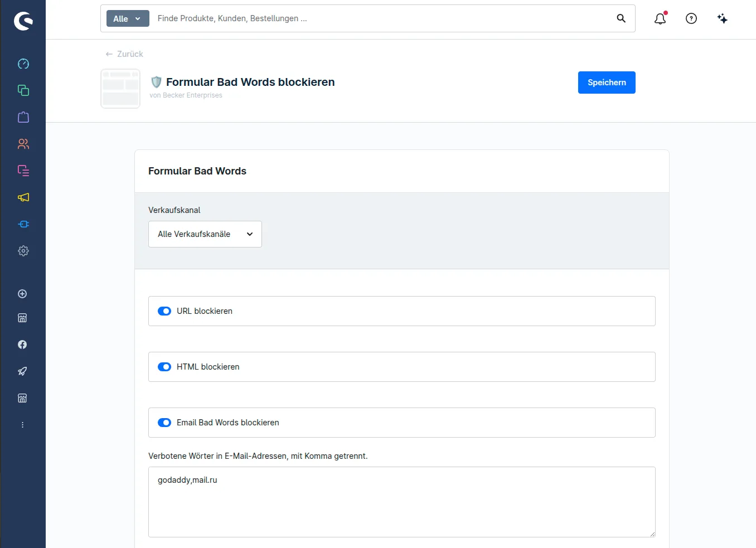Open the Alle search filter dropdown
The height and width of the screenshot is (548, 756).
click(128, 18)
